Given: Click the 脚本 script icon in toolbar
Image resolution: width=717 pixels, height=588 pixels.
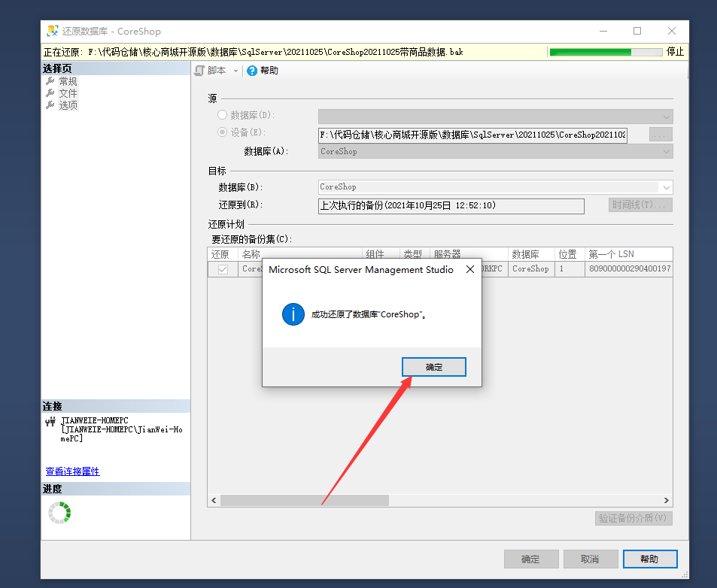Looking at the screenshot, I should [200, 71].
